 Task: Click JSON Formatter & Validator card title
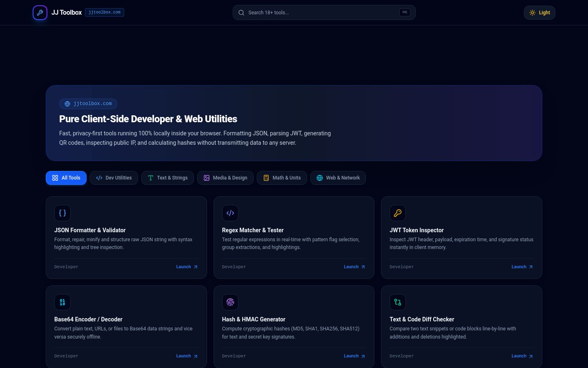click(90, 230)
